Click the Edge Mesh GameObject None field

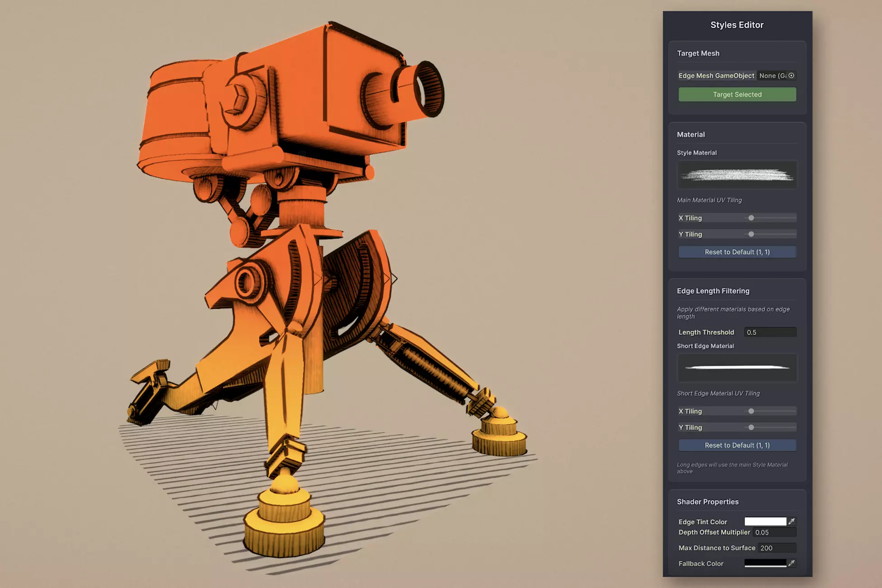click(x=772, y=76)
